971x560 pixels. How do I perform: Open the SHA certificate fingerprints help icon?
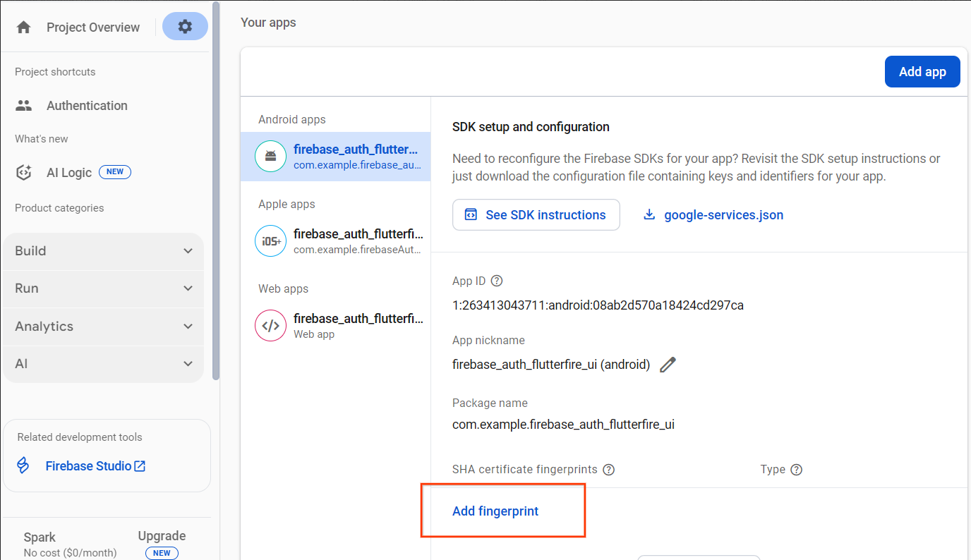[608, 469]
